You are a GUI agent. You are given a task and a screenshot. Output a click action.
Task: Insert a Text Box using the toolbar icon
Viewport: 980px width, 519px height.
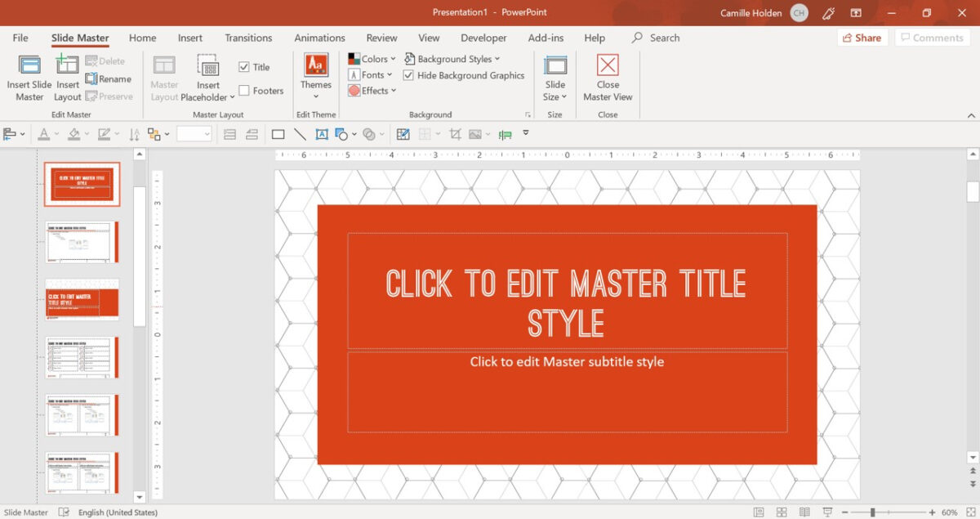coord(322,133)
